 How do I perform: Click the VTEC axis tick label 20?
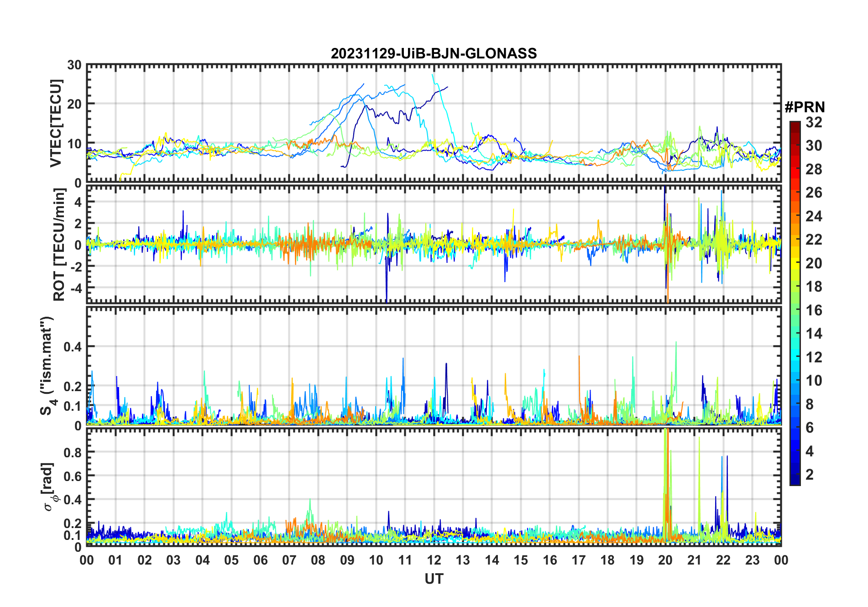[74, 104]
